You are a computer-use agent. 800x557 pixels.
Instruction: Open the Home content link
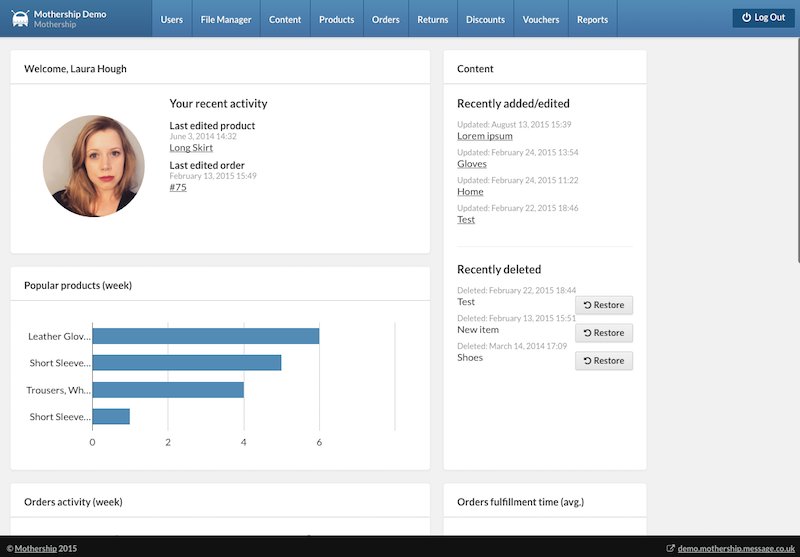[x=470, y=192]
